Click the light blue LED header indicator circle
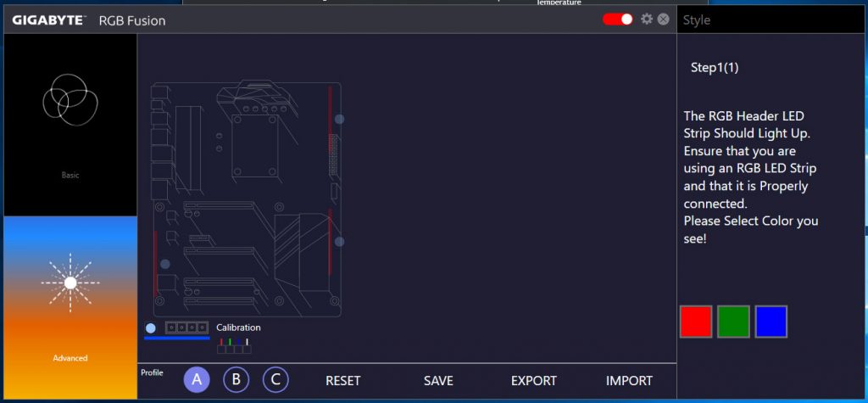 pos(151,327)
